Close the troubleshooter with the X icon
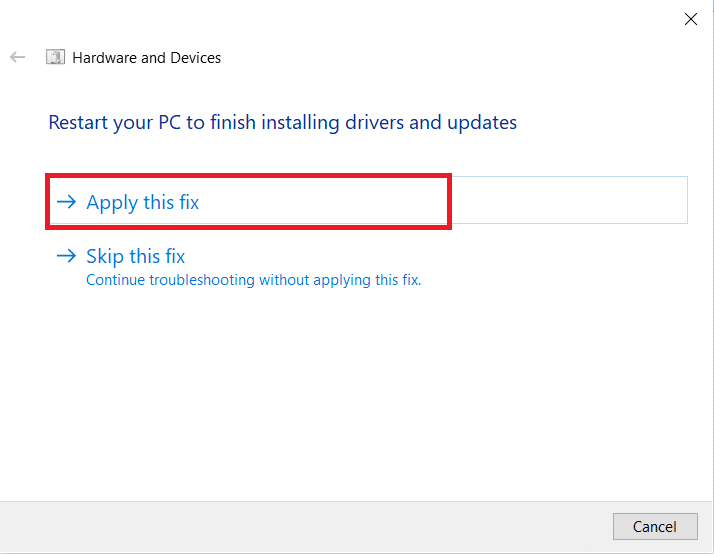 [x=690, y=18]
